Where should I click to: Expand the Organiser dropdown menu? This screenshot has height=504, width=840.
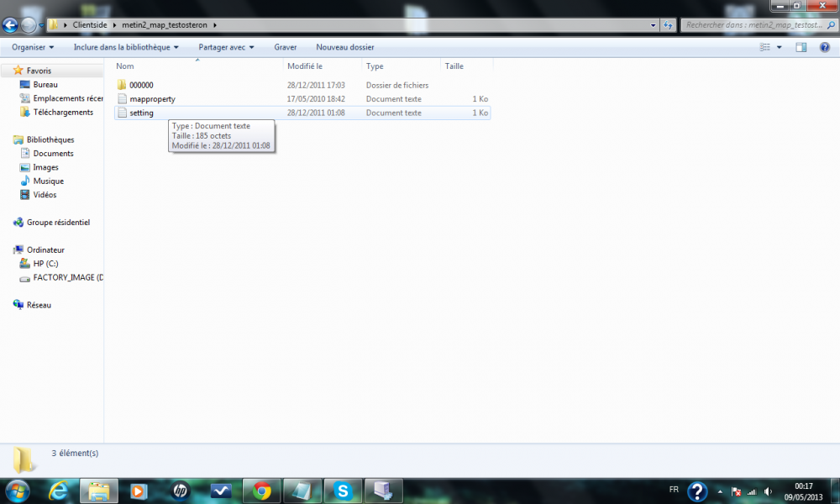(x=33, y=47)
